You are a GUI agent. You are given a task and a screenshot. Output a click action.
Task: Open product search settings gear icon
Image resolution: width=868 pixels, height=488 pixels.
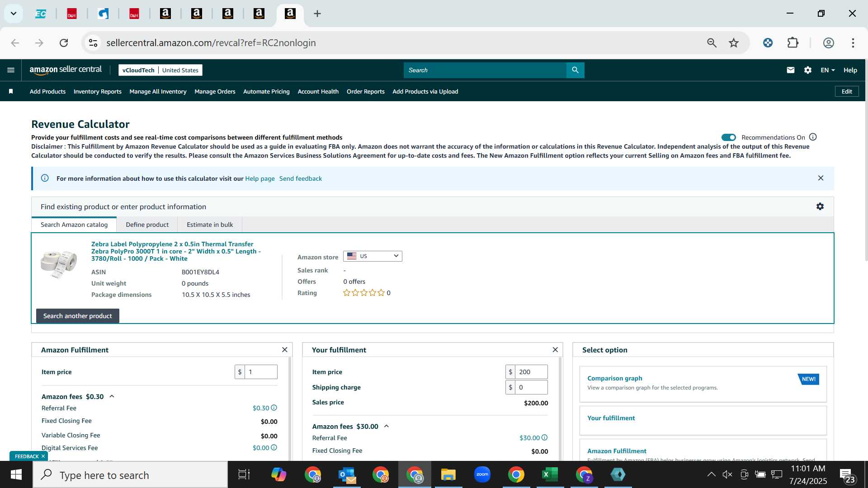pos(820,206)
